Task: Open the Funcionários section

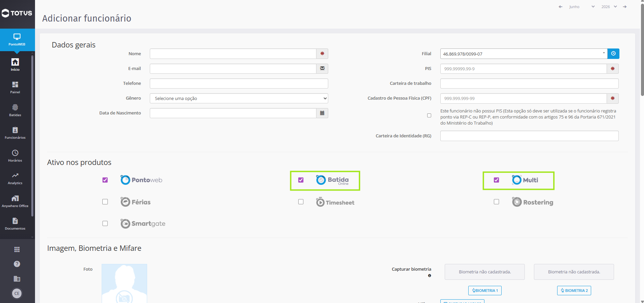Action: point(15,133)
